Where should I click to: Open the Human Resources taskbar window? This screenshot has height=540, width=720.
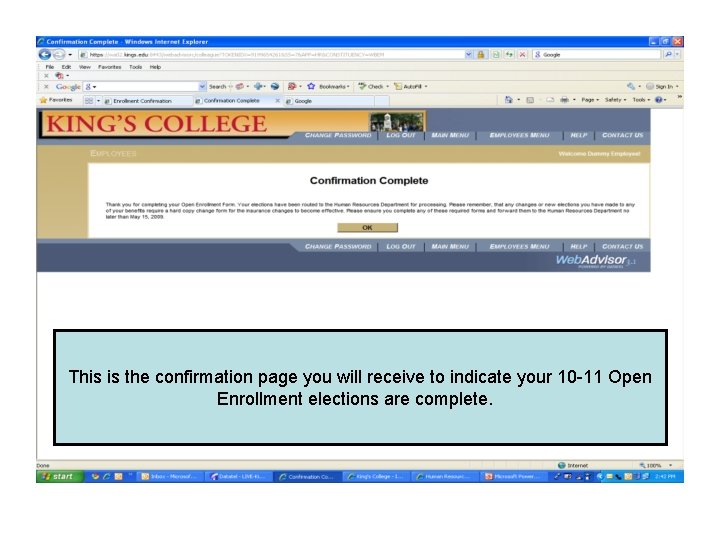click(445, 477)
